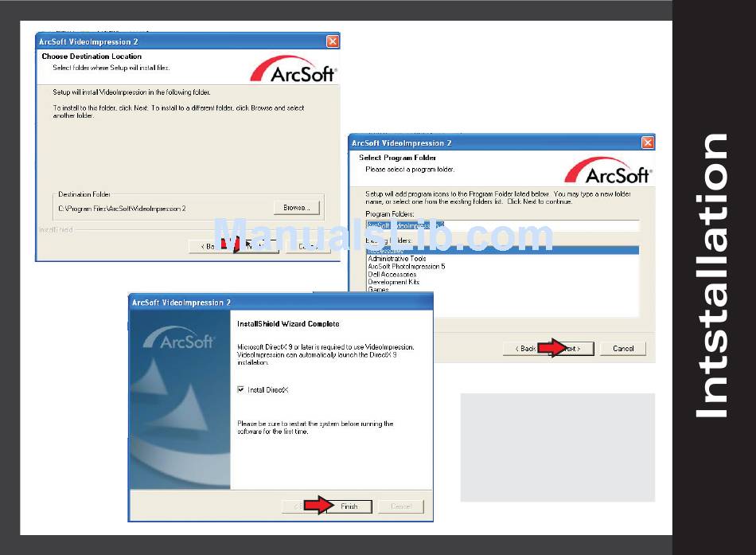
Task: Uncheck the Install DirectX checkbox
Action: 240,389
